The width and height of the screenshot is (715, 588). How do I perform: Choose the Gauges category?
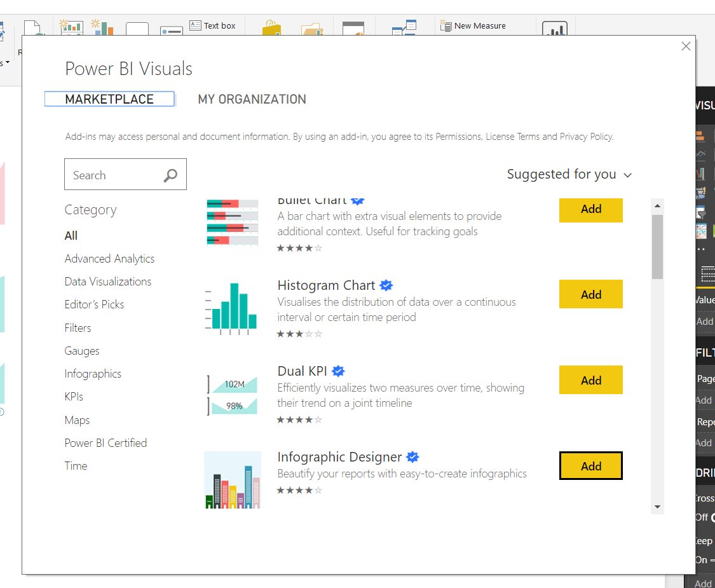[82, 351]
